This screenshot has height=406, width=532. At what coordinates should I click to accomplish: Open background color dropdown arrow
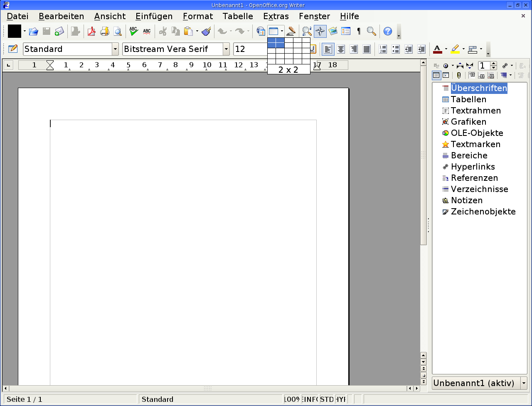point(481,49)
